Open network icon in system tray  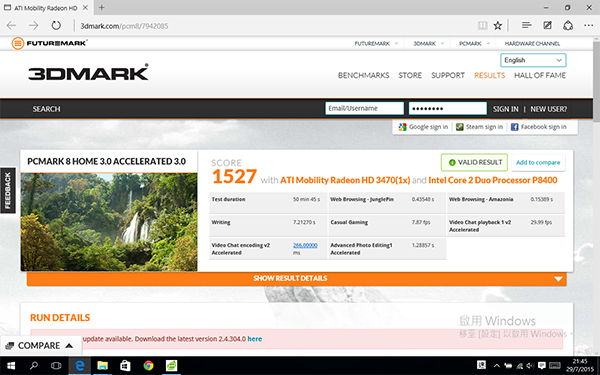(519, 366)
